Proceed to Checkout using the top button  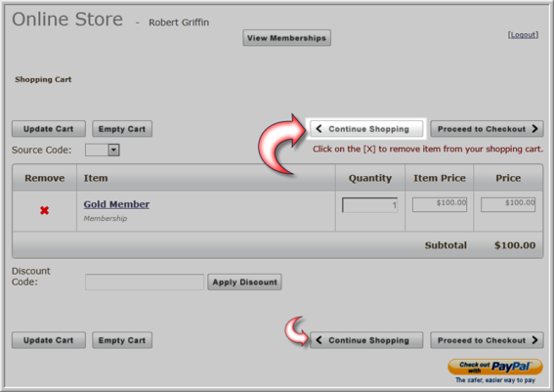[x=487, y=129]
